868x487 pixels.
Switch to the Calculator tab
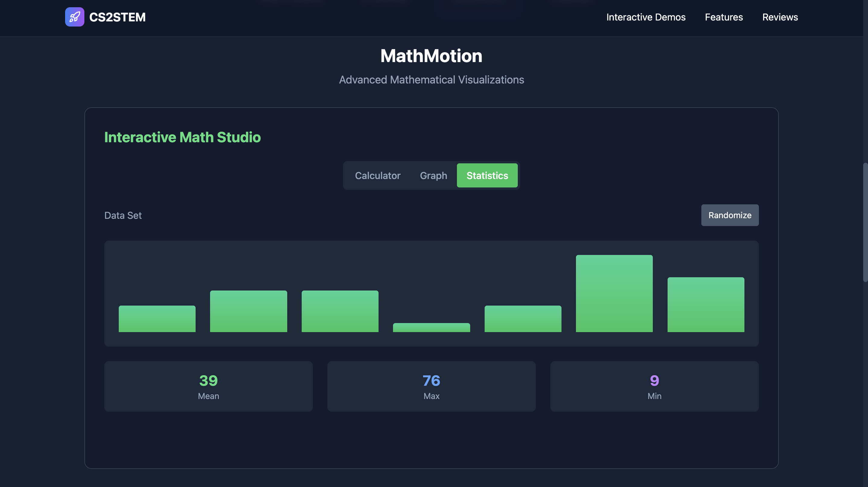coord(377,176)
